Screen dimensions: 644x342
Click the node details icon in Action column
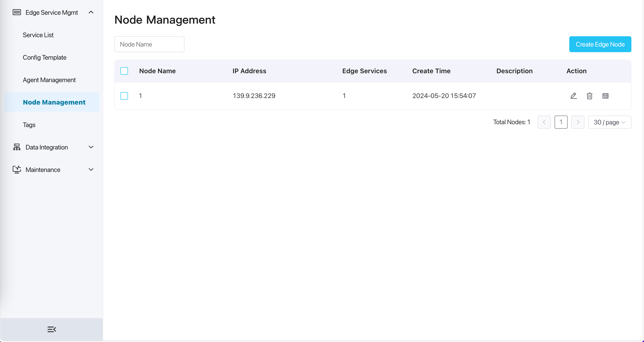(605, 96)
